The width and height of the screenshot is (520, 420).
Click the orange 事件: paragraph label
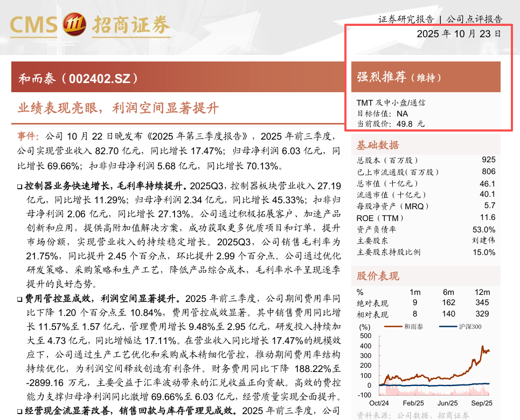pyautogui.click(x=28, y=136)
